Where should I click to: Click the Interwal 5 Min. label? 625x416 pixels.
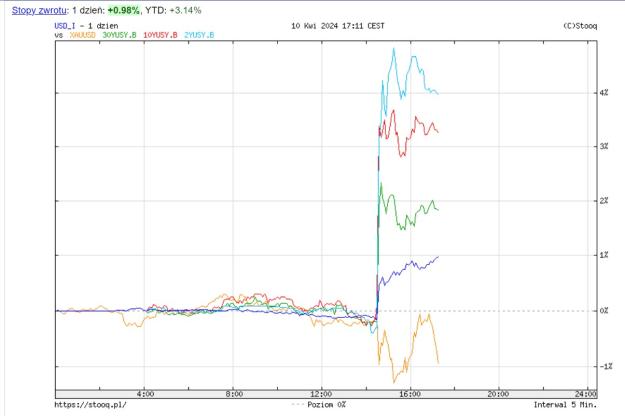pos(565,405)
